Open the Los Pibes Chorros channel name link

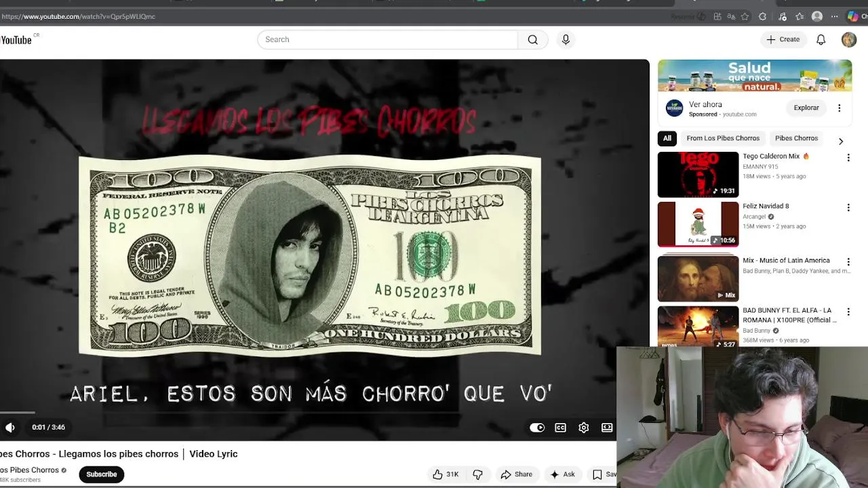coord(29,470)
